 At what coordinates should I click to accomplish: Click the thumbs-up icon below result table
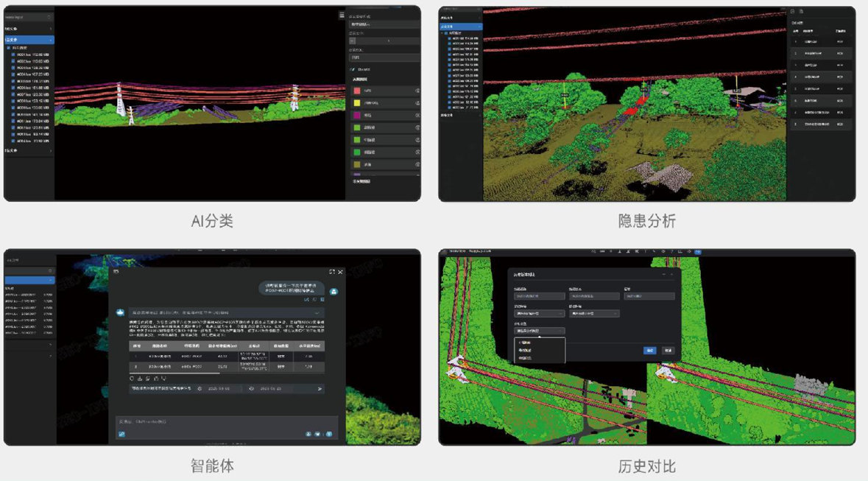click(156, 379)
